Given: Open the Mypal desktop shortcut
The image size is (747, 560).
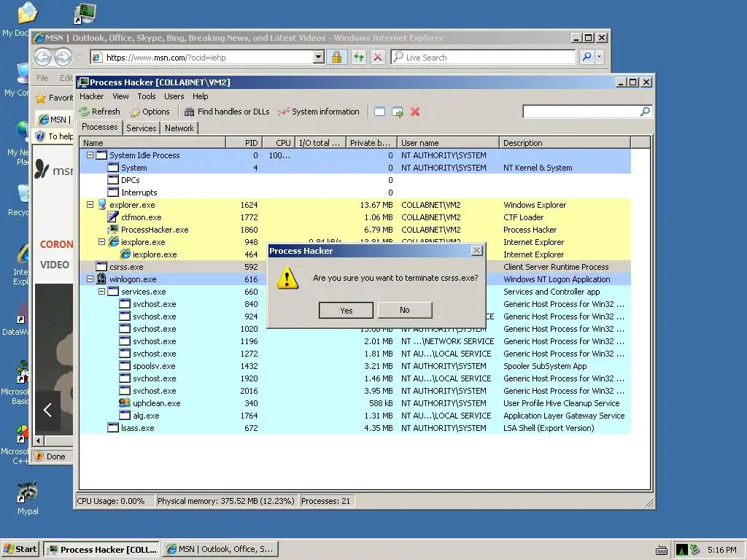Looking at the screenshot, I should pyautogui.click(x=28, y=497).
